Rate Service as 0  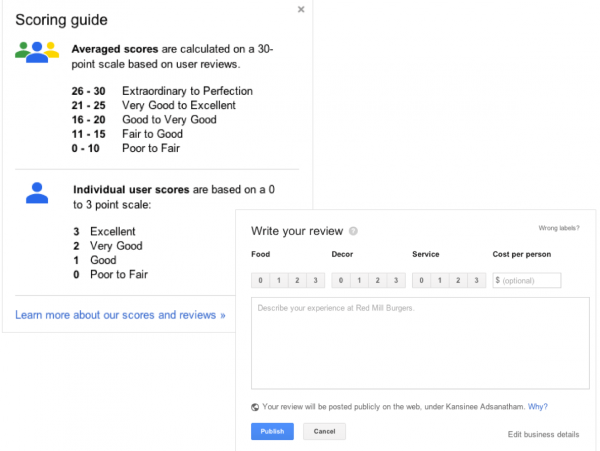(421, 280)
